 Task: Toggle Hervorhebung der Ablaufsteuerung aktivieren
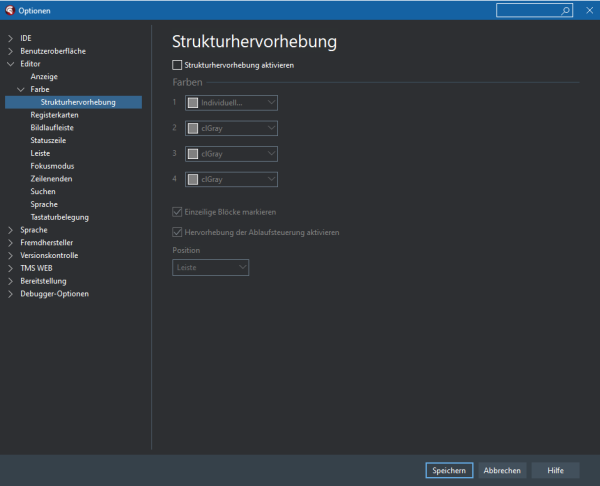pyautogui.click(x=178, y=232)
